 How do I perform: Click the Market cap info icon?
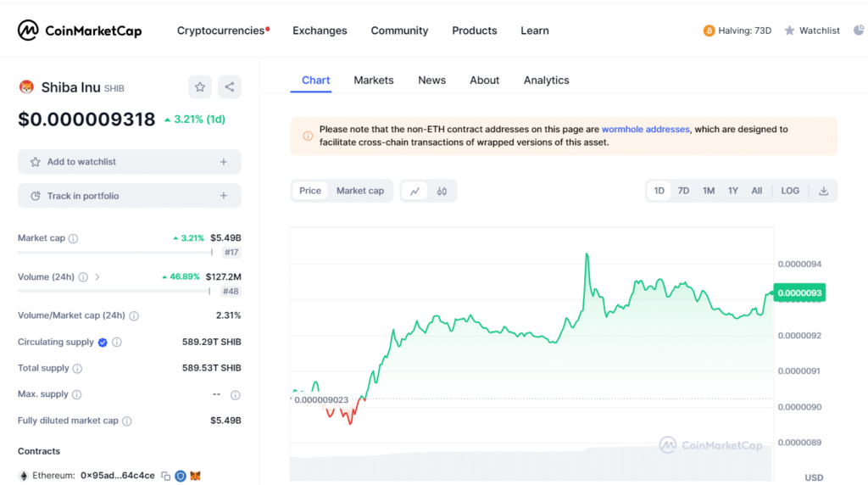pos(73,239)
